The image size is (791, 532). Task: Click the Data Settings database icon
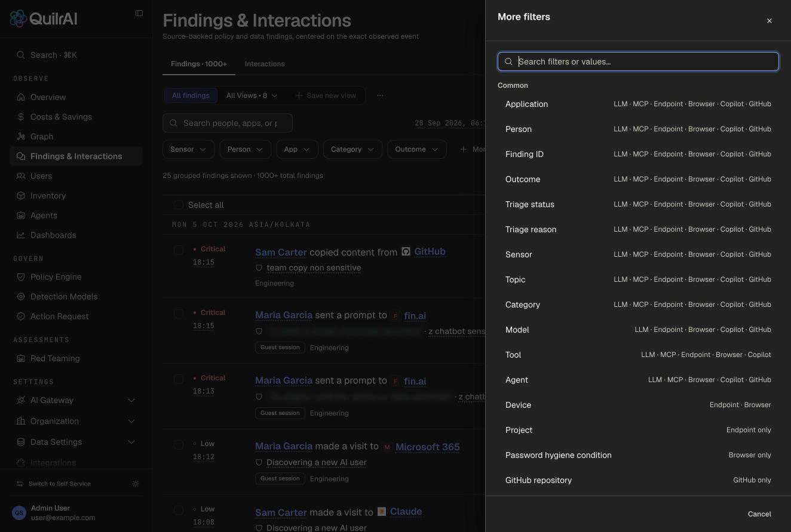[x=21, y=442]
